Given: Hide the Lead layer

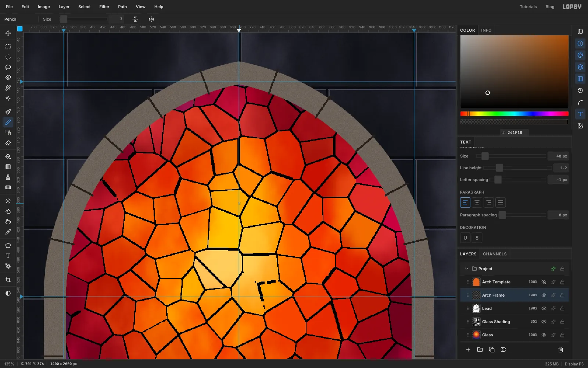Looking at the screenshot, I should [x=544, y=308].
